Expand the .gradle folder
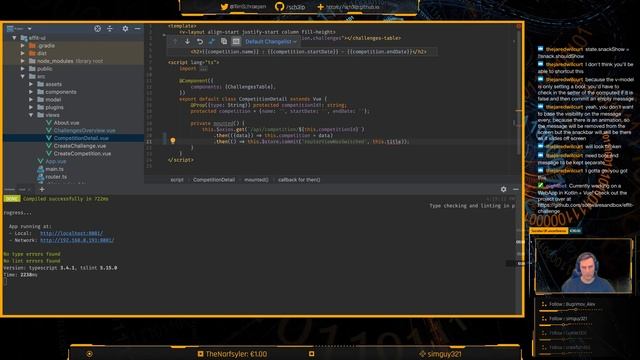640x360 pixels. (x=23, y=46)
